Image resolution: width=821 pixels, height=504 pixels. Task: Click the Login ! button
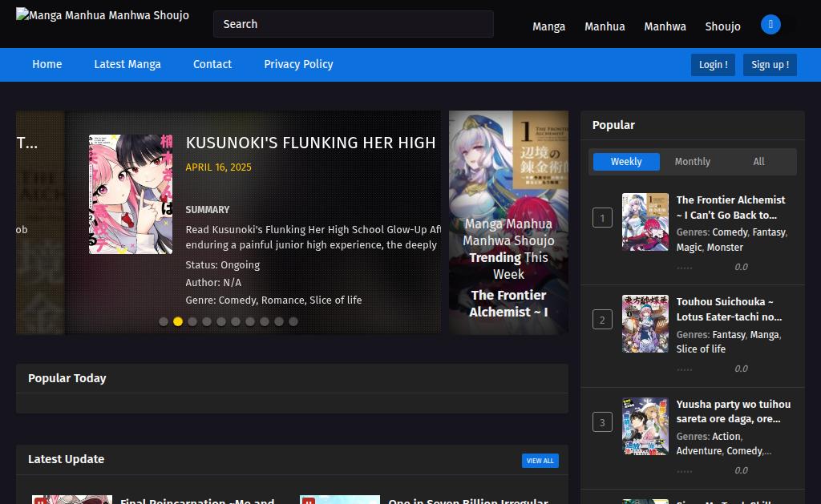tap(713, 65)
